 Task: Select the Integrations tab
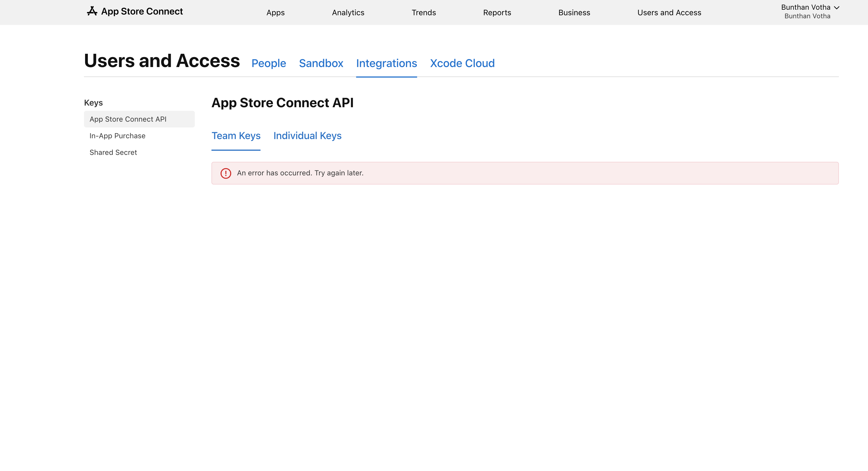(386, 63)
